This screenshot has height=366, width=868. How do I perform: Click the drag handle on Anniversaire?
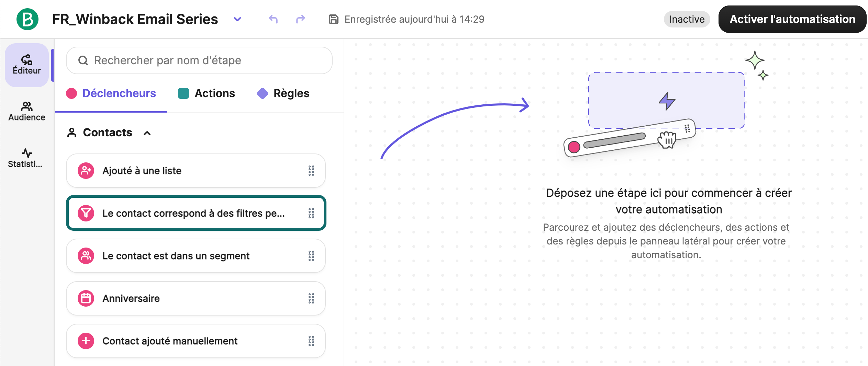click(x=311, y=298)
